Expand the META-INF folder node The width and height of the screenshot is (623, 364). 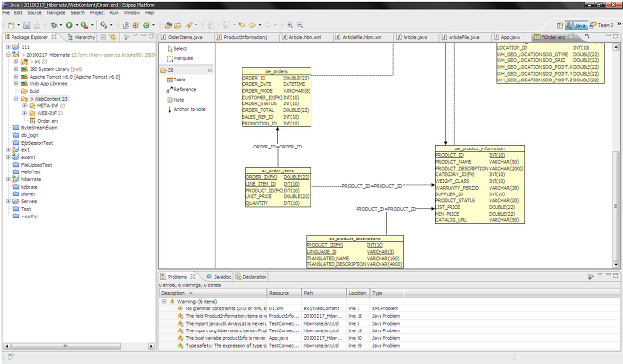click(24, 106)
